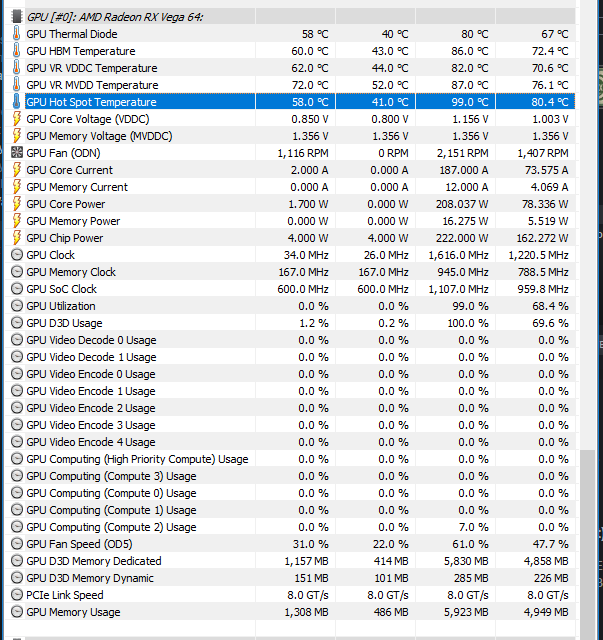Select the GPU SoC Clock label
Image resolution: width=603 pixels, height=640 pixels.
coord(62,289)
